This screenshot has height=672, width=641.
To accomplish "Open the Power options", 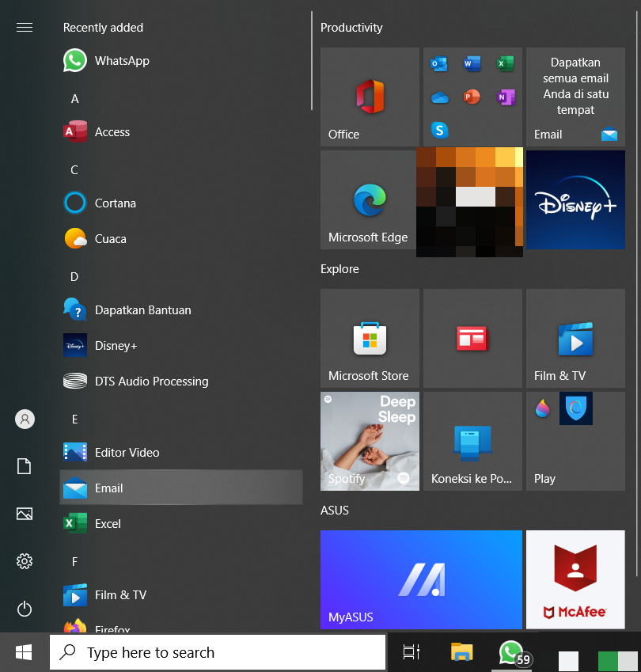I will (25, 609).
